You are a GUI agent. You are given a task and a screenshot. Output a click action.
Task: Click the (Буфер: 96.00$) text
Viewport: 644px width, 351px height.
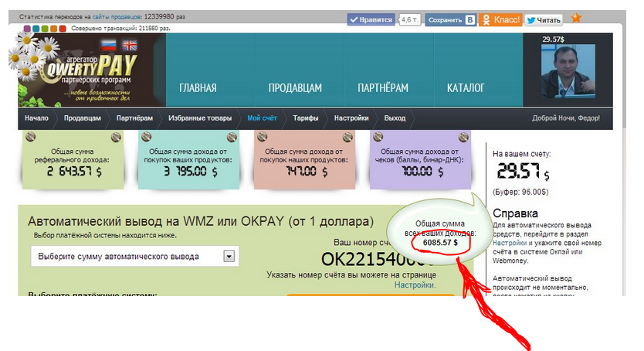520,192
